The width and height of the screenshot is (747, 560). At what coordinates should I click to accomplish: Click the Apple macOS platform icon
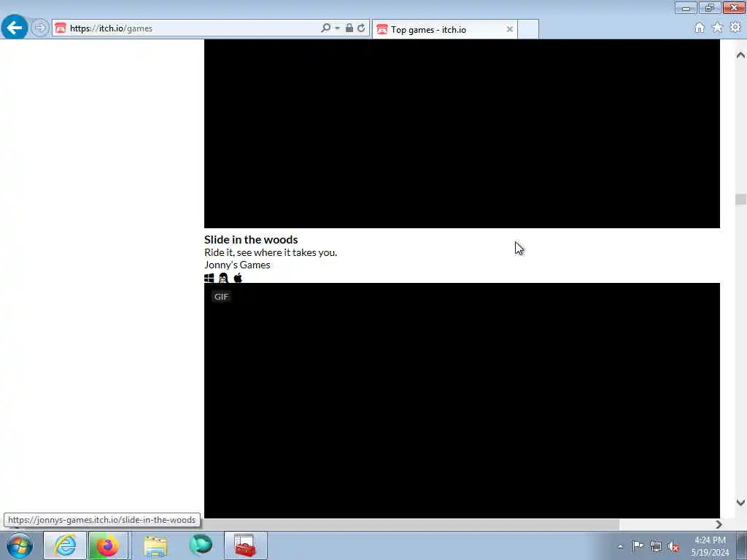[238, 278]
